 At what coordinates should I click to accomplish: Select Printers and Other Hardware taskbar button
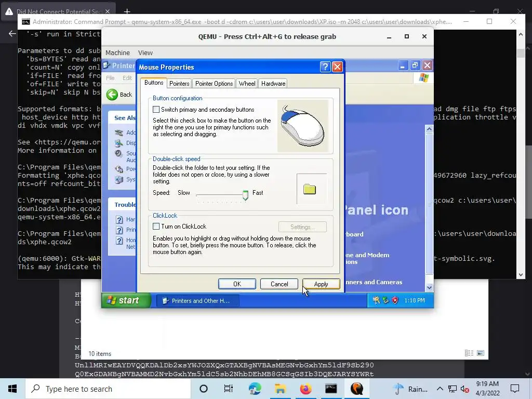click(198, 301)
